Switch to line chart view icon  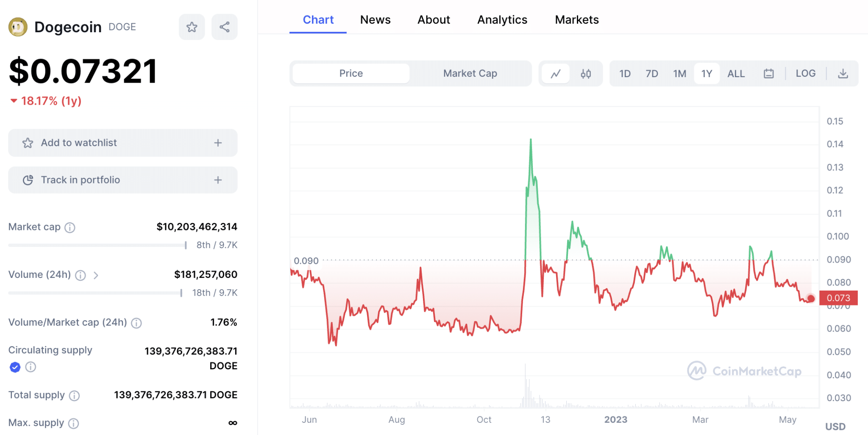[556, 74]
